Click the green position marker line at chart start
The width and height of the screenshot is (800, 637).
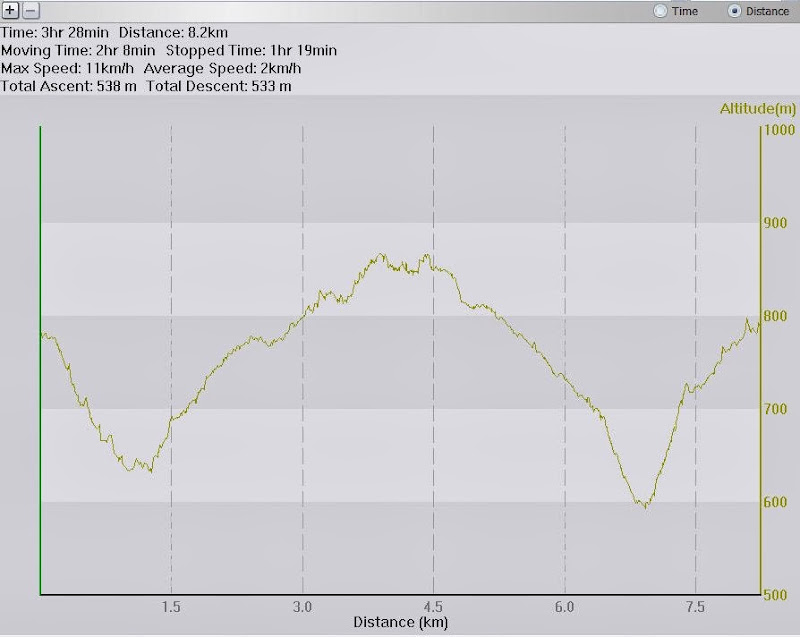coord(40,360)
